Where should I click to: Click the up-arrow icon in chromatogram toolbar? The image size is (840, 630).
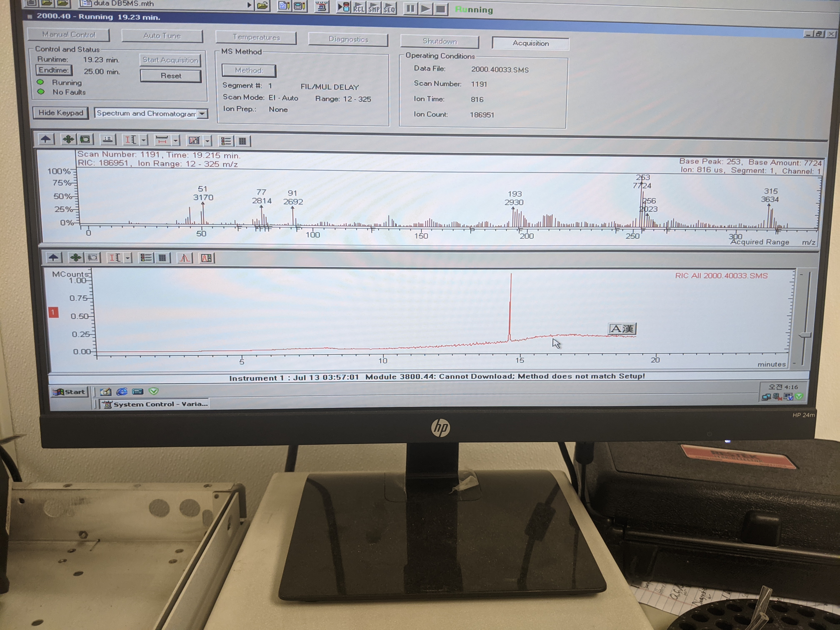[x=54, y=258]
